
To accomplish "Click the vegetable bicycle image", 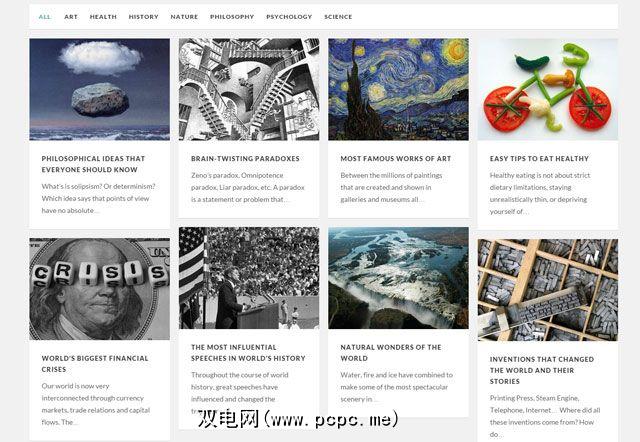I will tap(548, 89).
